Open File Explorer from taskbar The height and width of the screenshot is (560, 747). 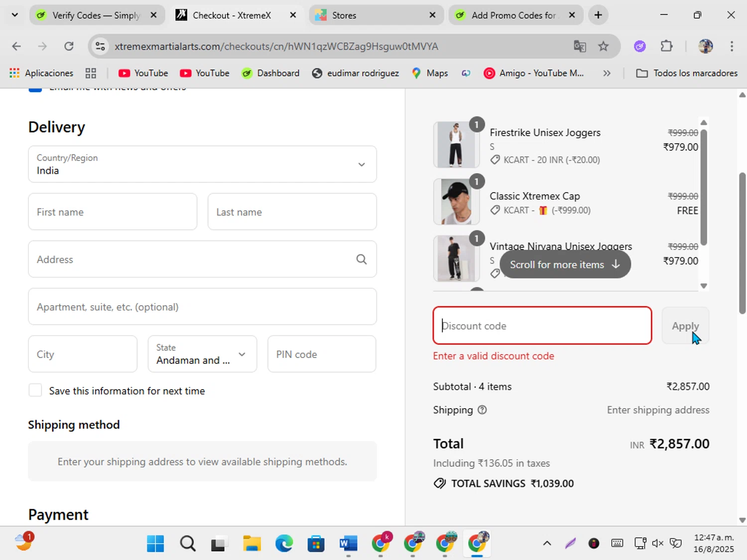pyautogui.click(x=252, y=544)
